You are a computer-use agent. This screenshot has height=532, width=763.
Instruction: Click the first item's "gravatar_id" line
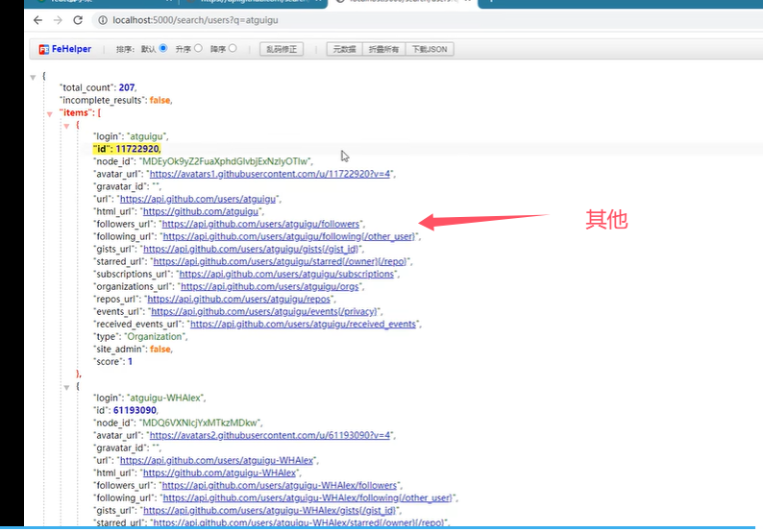pos(127,186)
